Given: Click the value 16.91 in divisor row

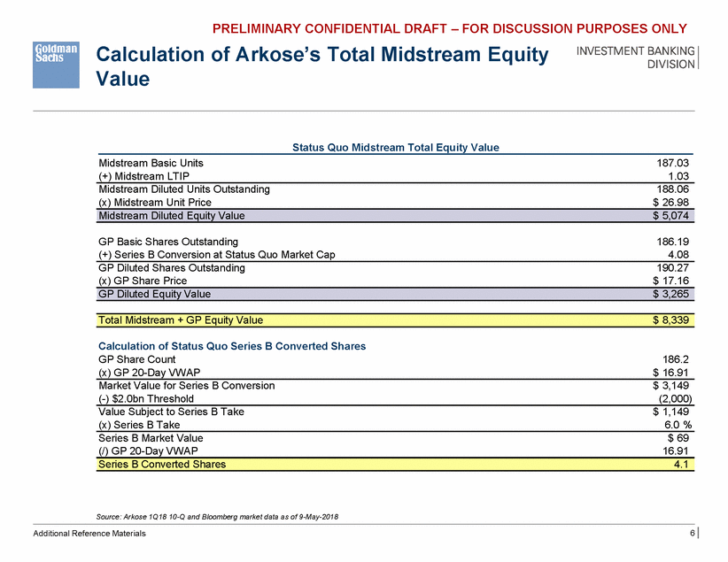Looking at the screenshot, I should coord(676,451).
